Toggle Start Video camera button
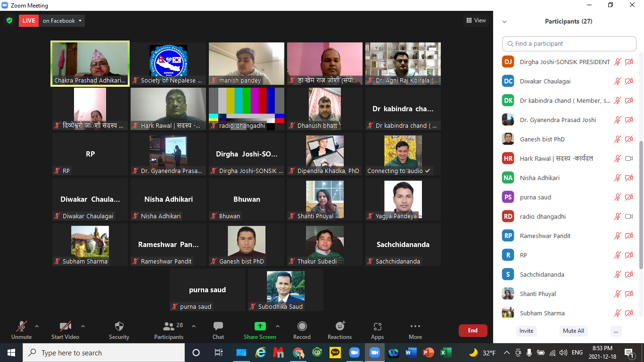 coord(65,327)
